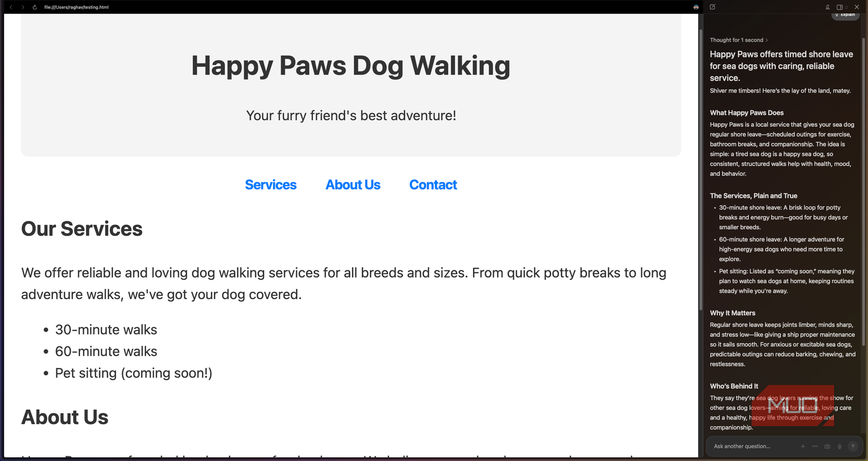Toggle the sidebar layout icon
This screenshot has height=461, width=868.
(x=839, y=7)
